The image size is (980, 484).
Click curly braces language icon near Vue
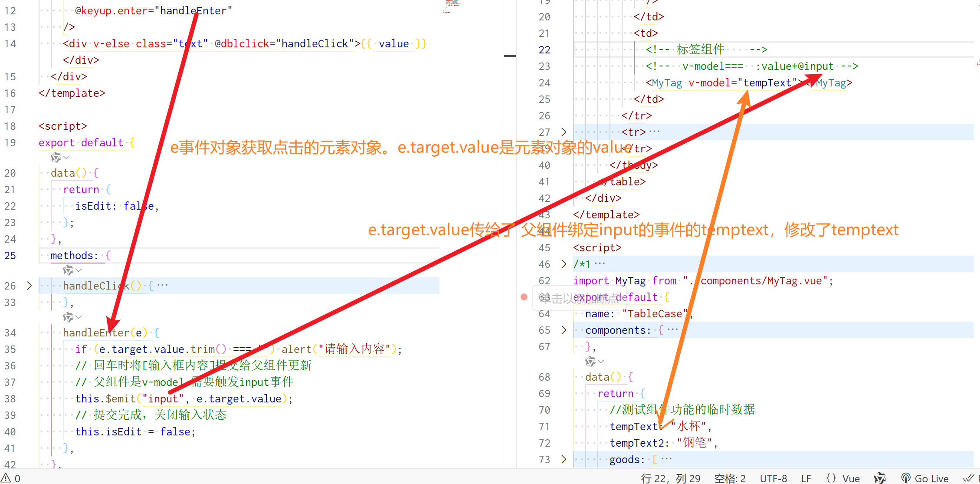[x=831, y=478]
